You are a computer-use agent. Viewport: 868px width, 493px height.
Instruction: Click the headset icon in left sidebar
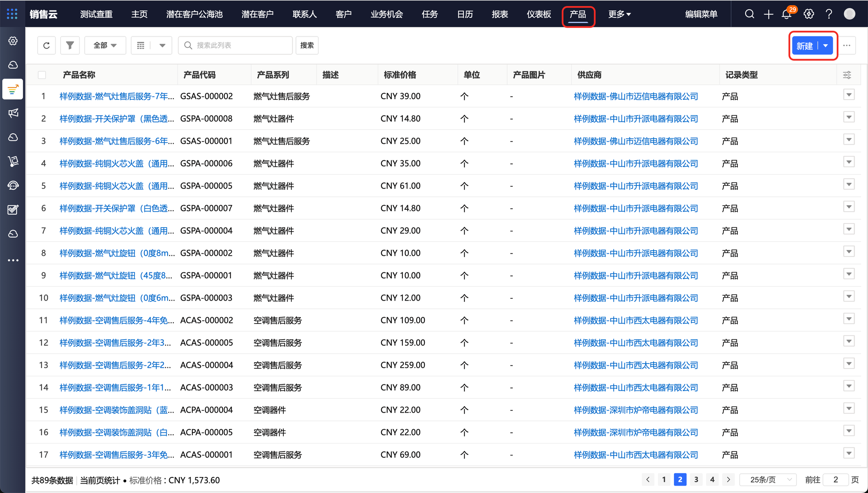click(13, 186)
